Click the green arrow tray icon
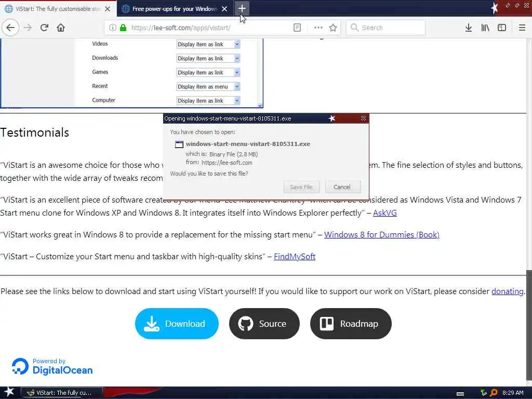The image size is (532, 399). (x=484, y=393)
